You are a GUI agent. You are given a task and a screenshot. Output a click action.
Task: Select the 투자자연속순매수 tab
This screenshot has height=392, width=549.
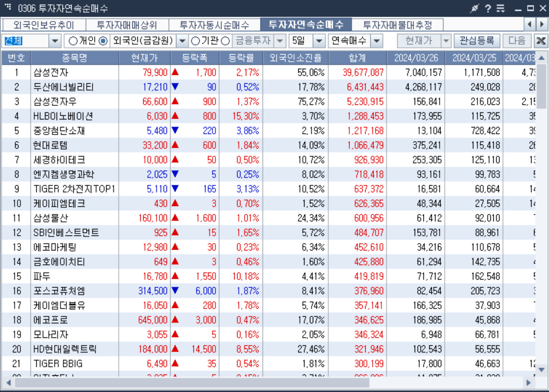pyautogui.click(x=306, y=24)
